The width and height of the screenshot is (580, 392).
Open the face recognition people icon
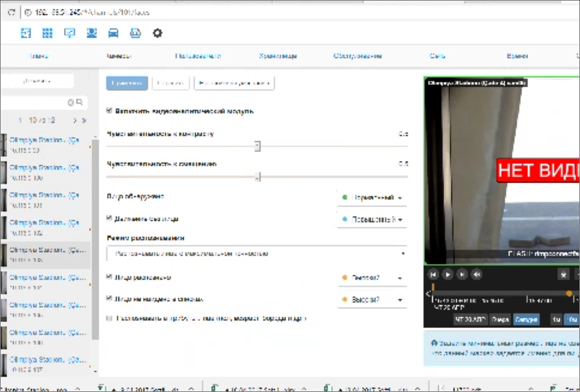[x=92, y=33]
